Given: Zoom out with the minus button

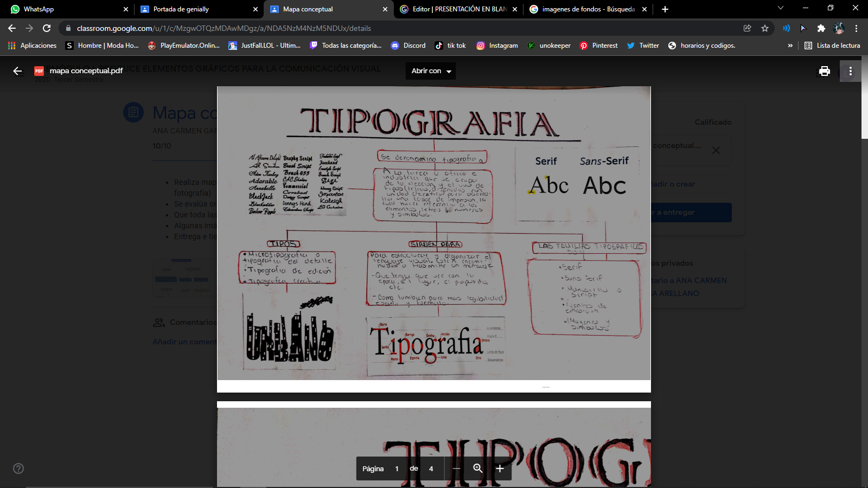Looking at the screenshot, I should click(x=456, y=468).
